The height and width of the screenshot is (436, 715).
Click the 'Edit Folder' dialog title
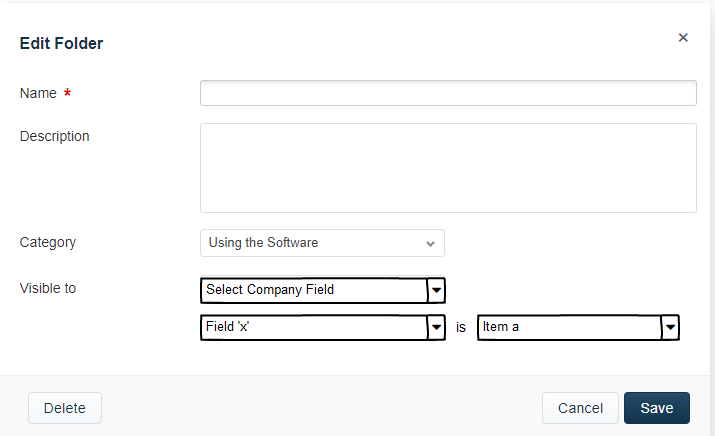click(61, 43)
